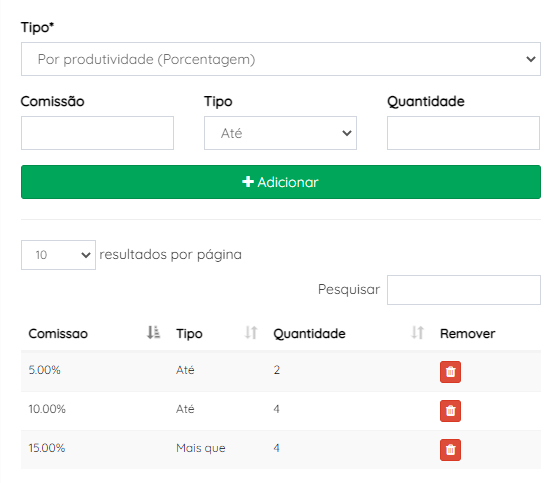
Task: Click the plus icon on Adicionar
Action: coord(248,182)
